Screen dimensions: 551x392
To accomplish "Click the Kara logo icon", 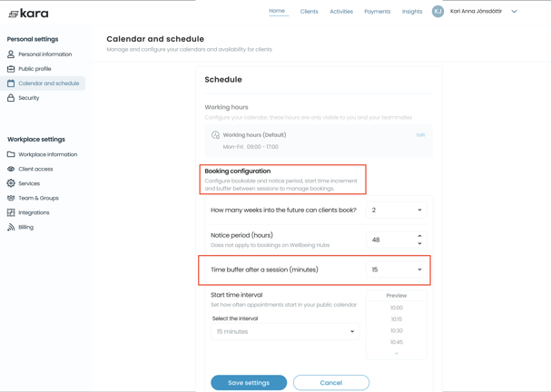I will (14, 14).
